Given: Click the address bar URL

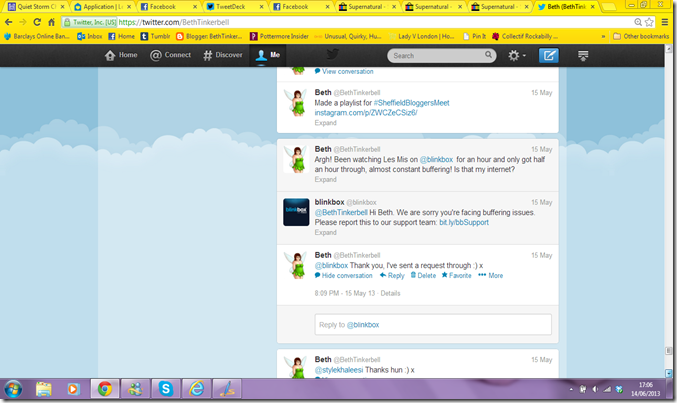Looking at the screenshot, I should (174, 22).
